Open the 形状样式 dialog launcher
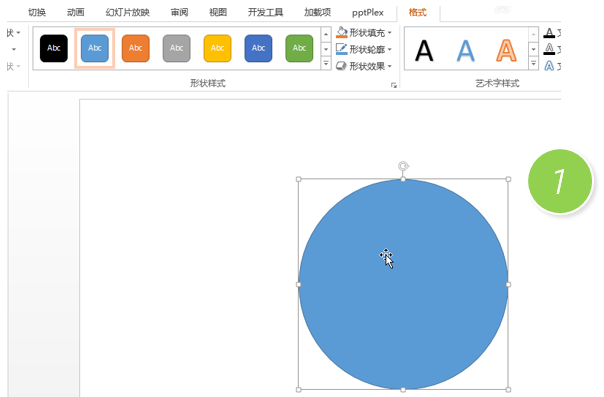604x397 pixels. (394, 85)
